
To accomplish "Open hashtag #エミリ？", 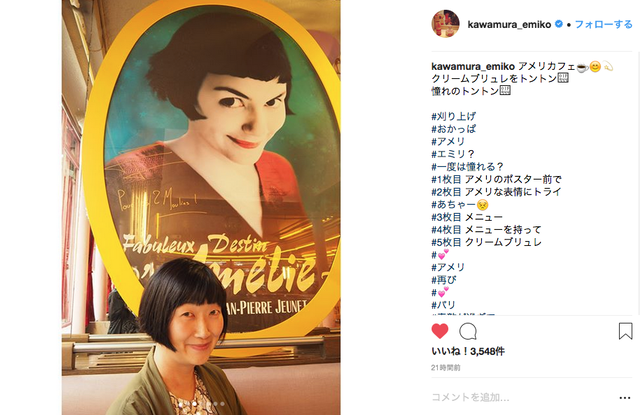I will [453, 154].
